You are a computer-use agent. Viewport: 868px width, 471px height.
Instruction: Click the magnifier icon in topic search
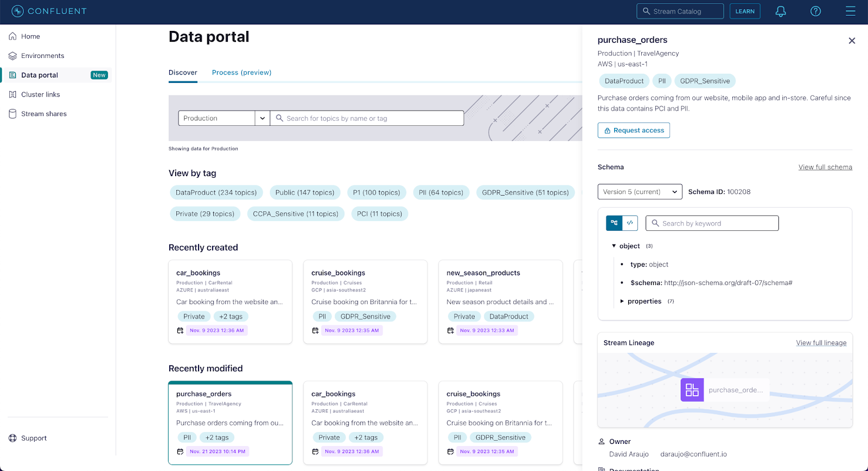279,118
